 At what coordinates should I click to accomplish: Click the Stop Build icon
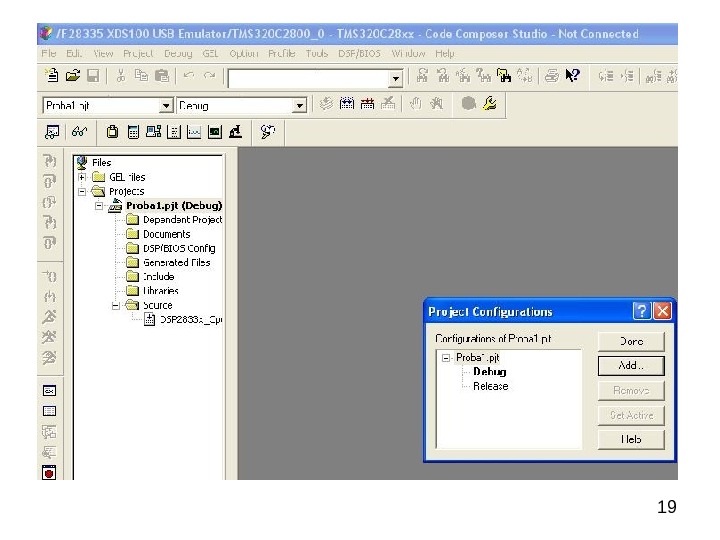click(x=388, y=104)
